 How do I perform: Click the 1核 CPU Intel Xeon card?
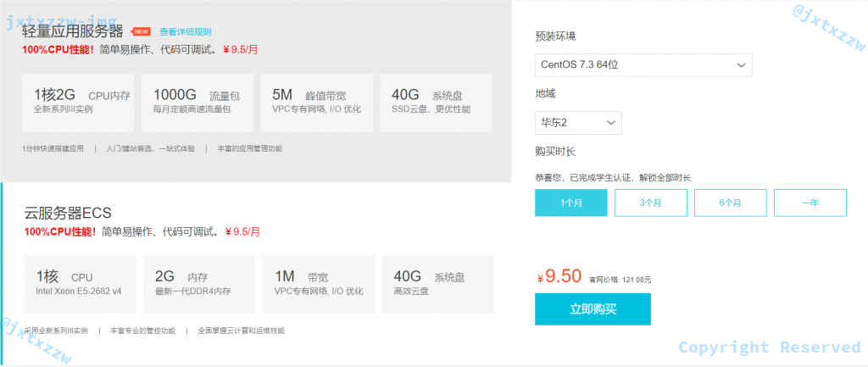pos(80,284)
